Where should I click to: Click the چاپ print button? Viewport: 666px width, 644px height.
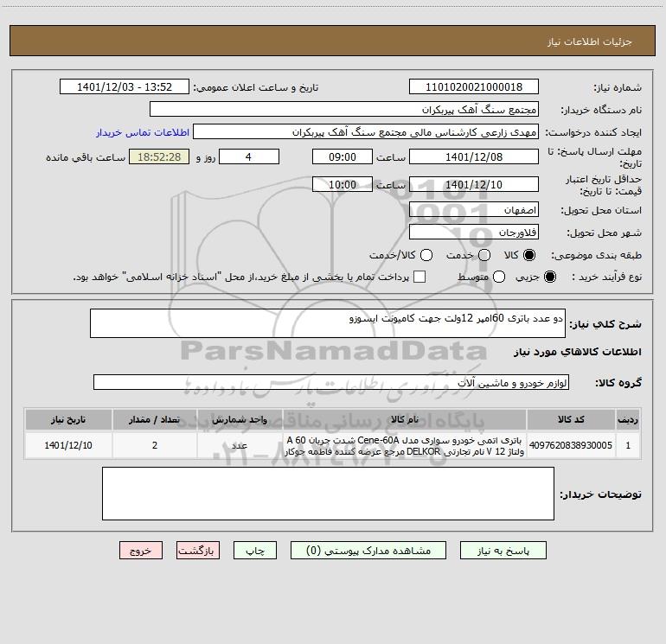[255, 551]
